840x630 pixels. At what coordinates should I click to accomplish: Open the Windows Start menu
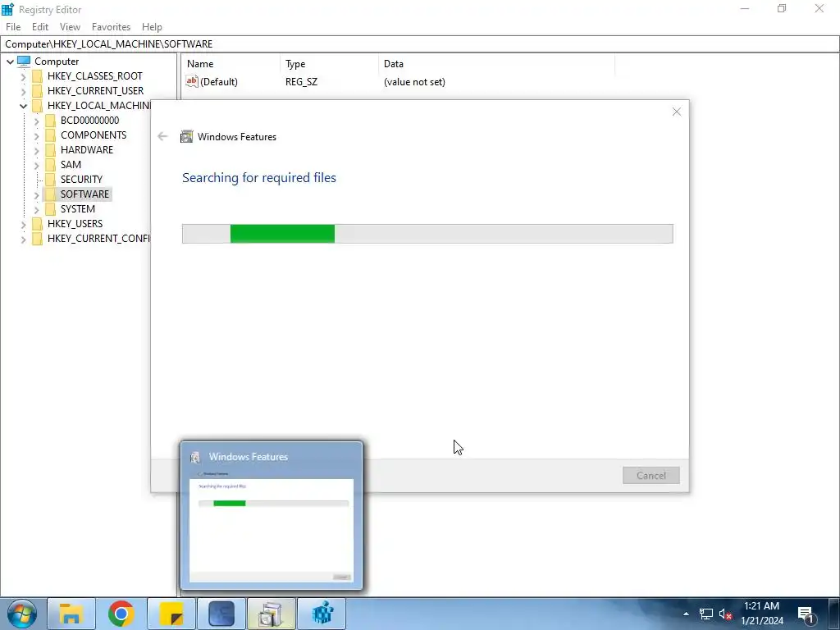(x=22, y=614)
